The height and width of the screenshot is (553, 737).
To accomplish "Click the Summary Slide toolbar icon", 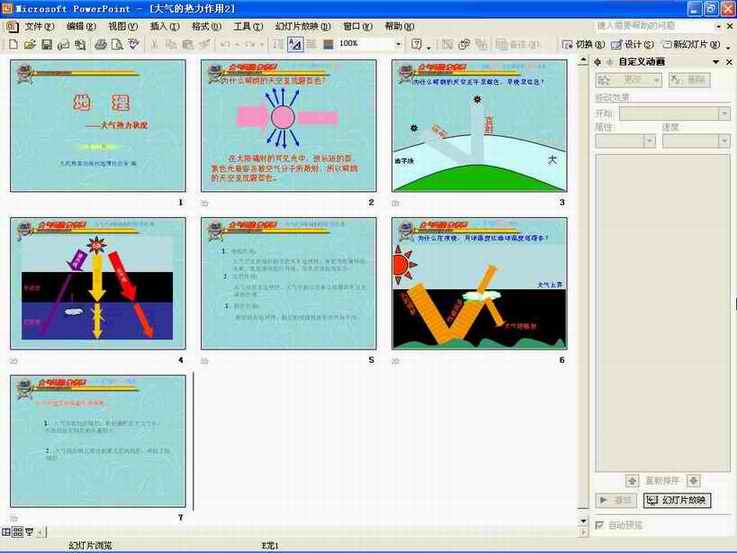I will pos(481,45).
